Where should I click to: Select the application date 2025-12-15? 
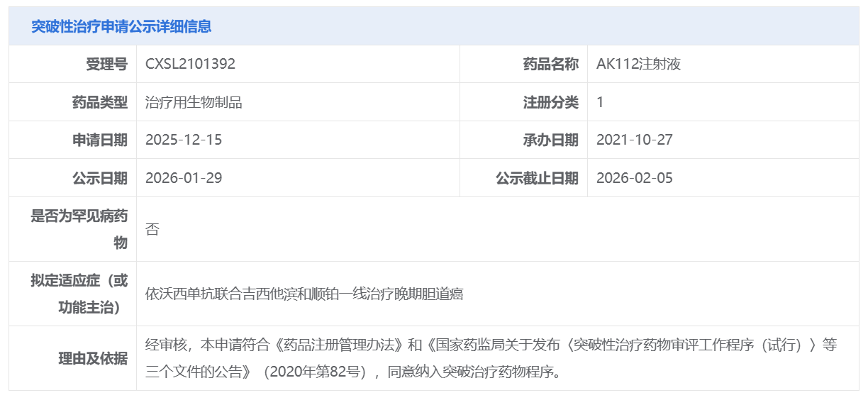[184, 140]
